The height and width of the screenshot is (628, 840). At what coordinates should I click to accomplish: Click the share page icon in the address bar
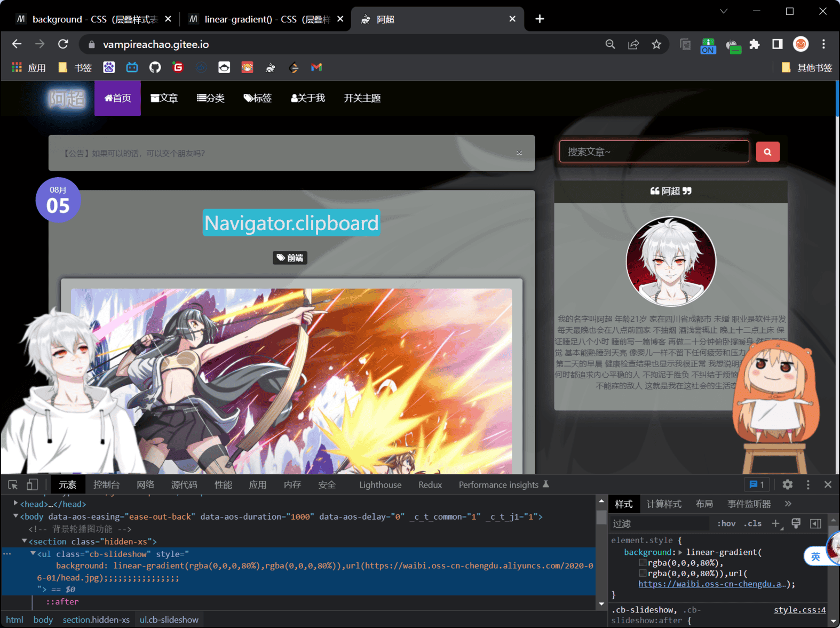(x=633, y=44)
